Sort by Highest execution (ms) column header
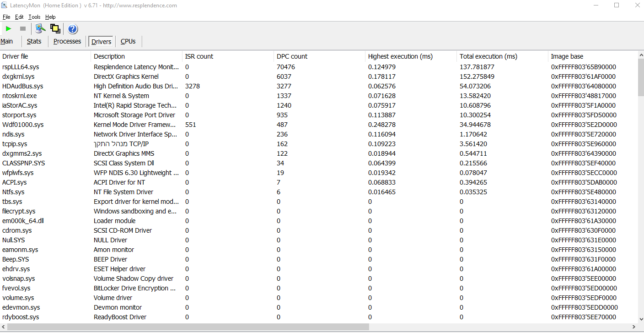The image size is (644, 333). pos(411,56)
